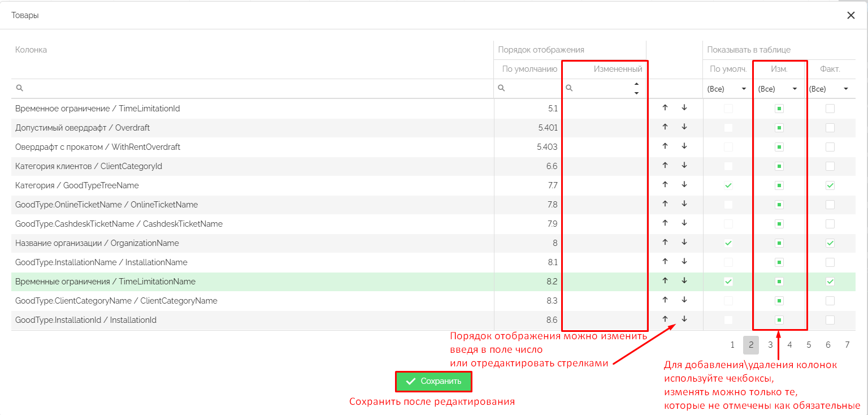Move Overdraft row up with arrow

[x=665, y=127]
